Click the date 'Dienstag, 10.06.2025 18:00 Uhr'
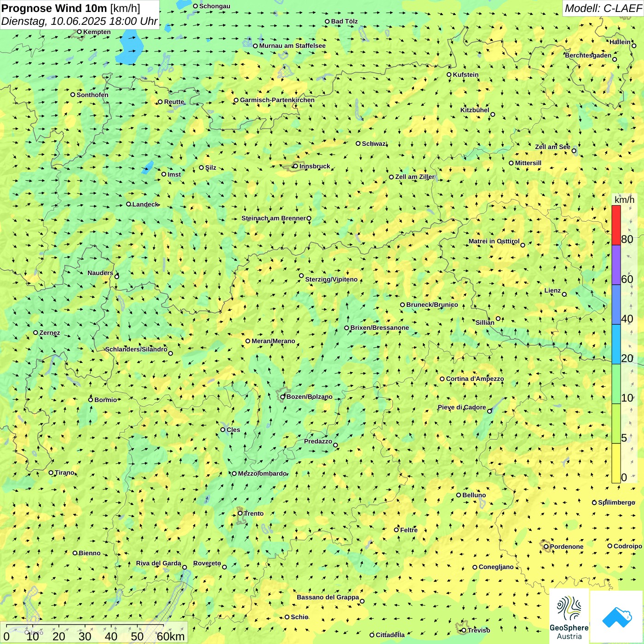The width and height of the screenshot is (644, 644). click(x=79, y=21)
